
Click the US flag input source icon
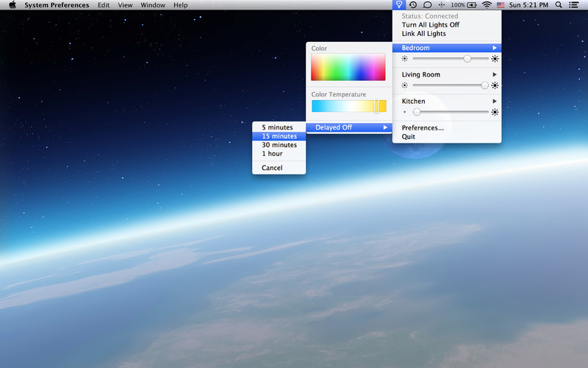coord(501,5)
